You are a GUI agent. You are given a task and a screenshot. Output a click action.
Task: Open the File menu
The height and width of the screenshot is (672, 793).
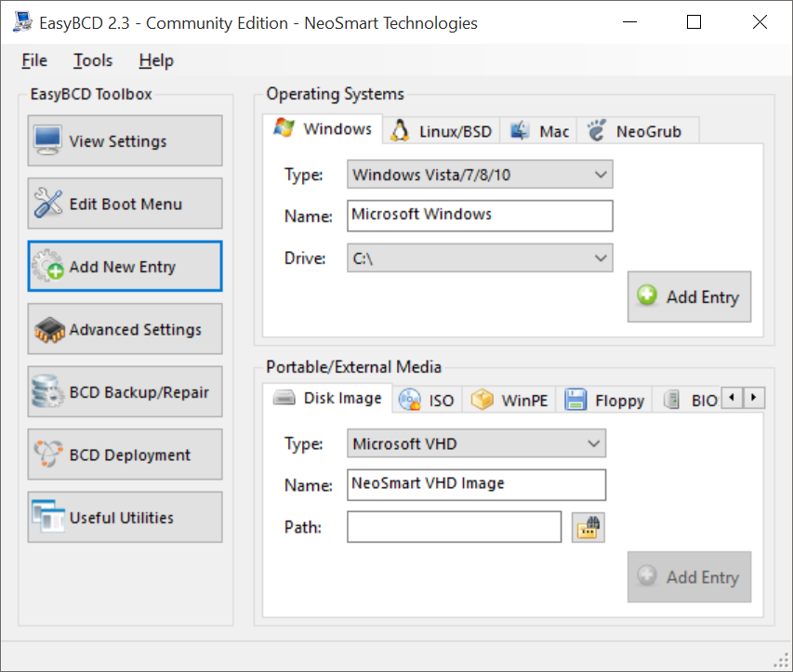[33, 60]
